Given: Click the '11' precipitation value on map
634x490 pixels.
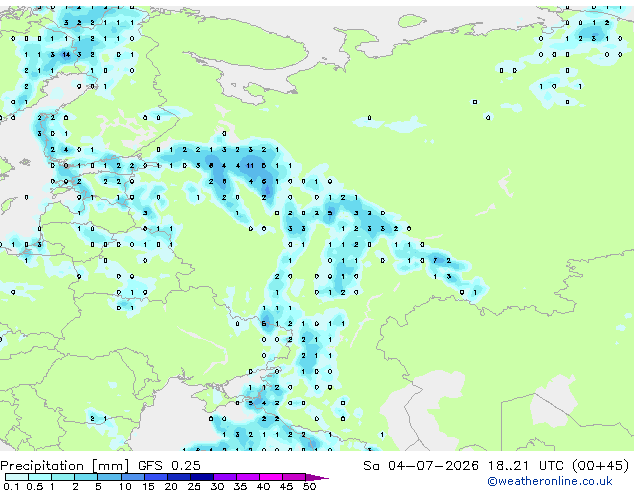Looking at the screenshot, I should (x=250, y=165).
